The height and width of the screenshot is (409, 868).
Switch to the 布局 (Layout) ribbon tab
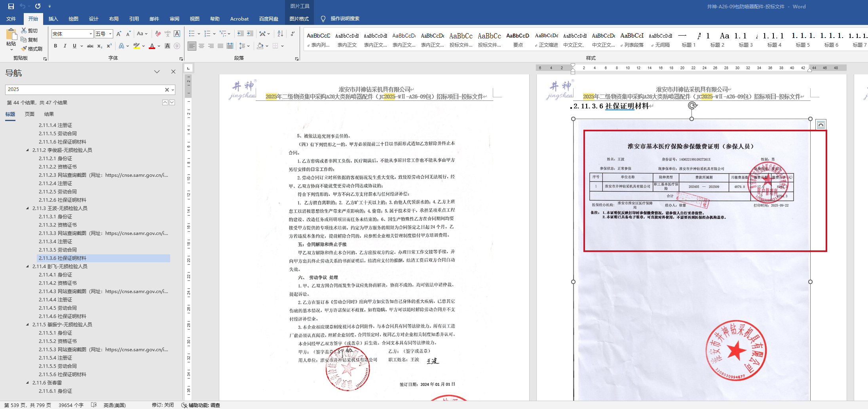coord(114,19)
